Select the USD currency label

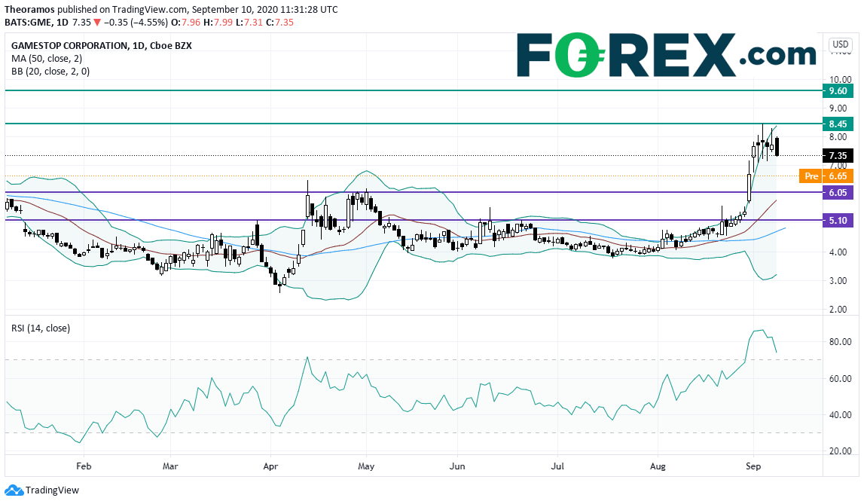coord(841,44)
